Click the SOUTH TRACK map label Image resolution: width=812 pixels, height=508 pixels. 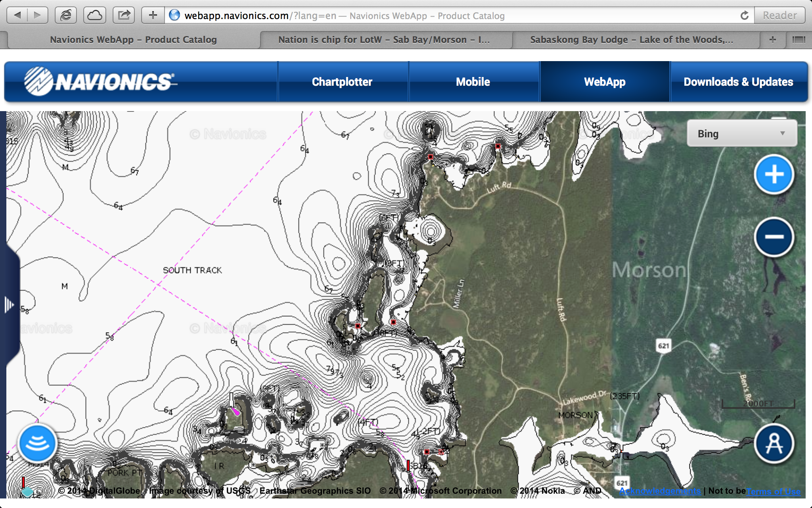tap(192, 270)
